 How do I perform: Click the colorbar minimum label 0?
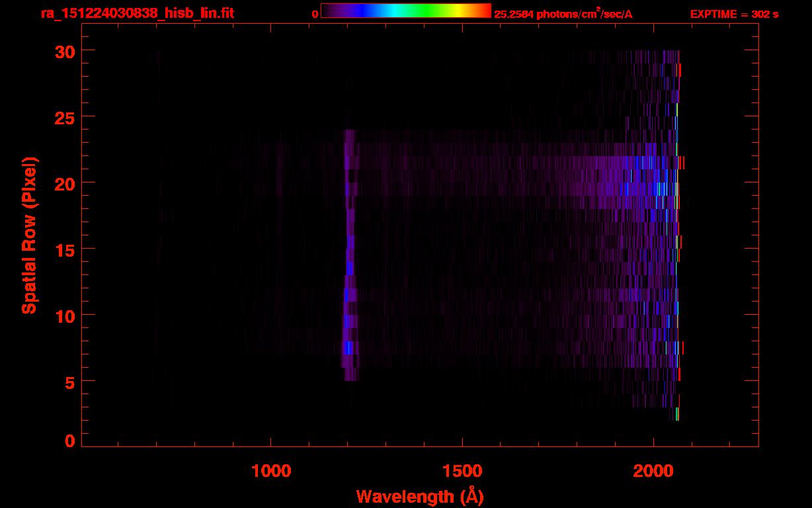click(x=315, y=14)
